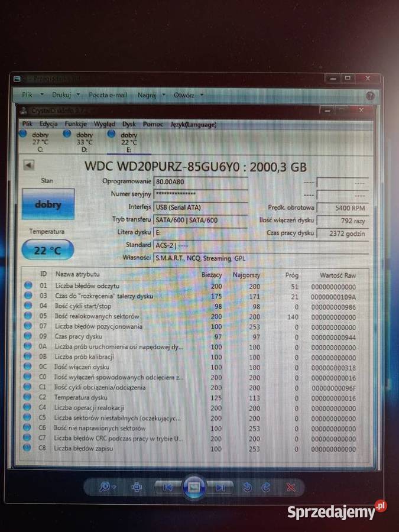Go to previous photo

point(168,487)
